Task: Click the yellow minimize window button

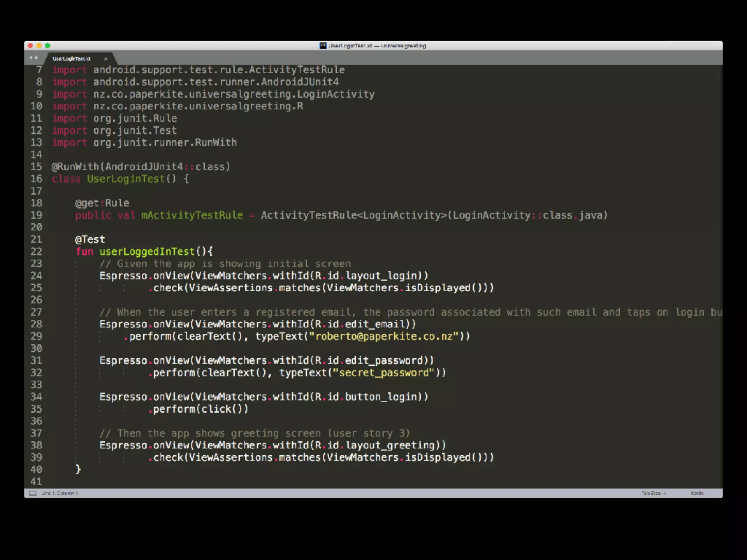Action: tap(39, 46)
